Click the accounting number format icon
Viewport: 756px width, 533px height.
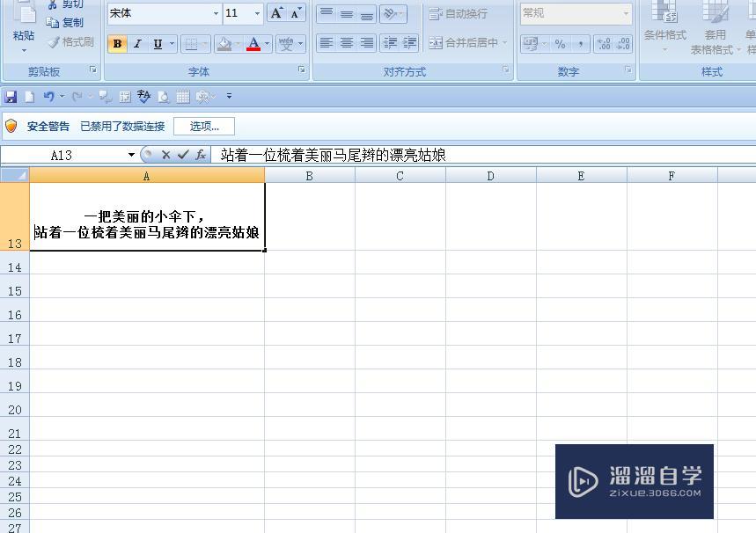(531, 44)
